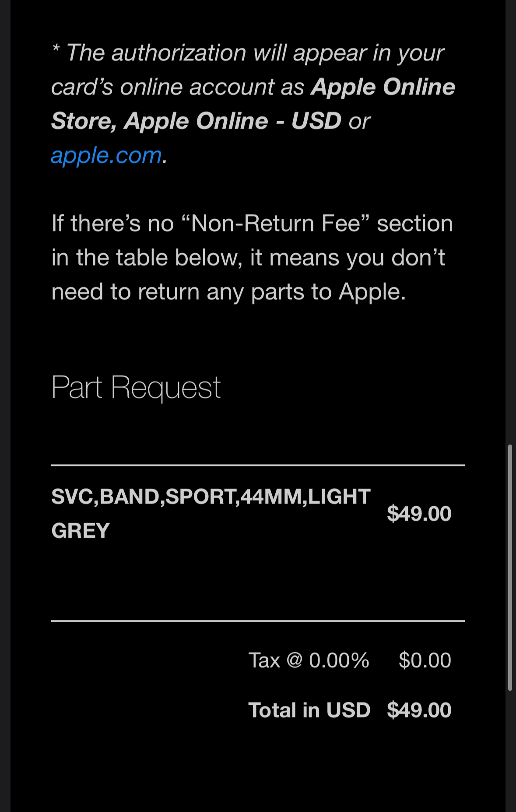The image size is (516, 812).
Task: Click the authorization note's leading asterisk
Action: point(56,49)
